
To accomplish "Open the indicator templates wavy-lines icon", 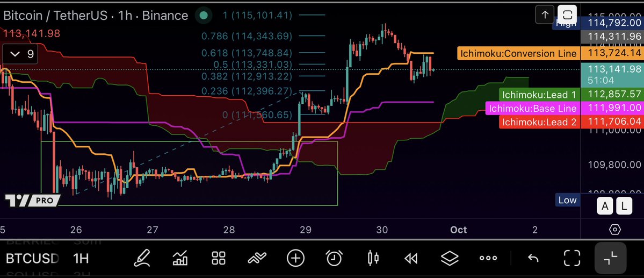I will (x=257, y=258).
